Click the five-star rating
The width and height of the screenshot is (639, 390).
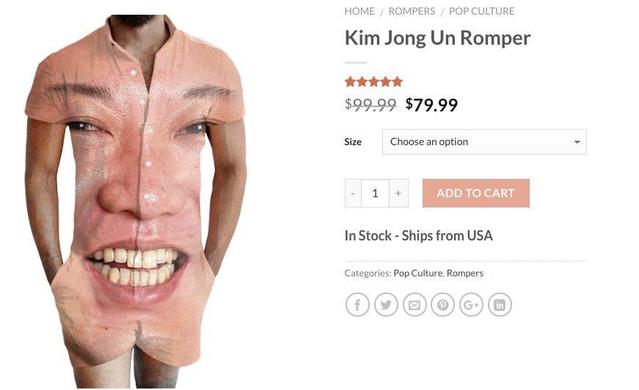374,82
